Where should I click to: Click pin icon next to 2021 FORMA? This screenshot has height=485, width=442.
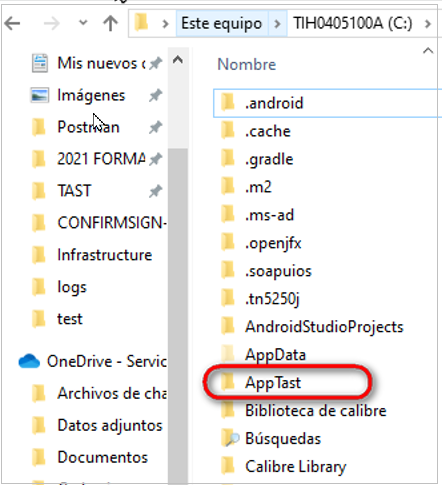(155, 159)
